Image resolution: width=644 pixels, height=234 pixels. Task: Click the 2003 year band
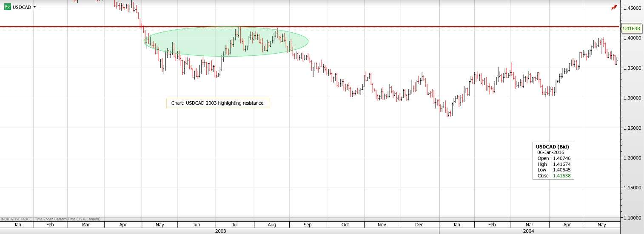click(220, 231)
